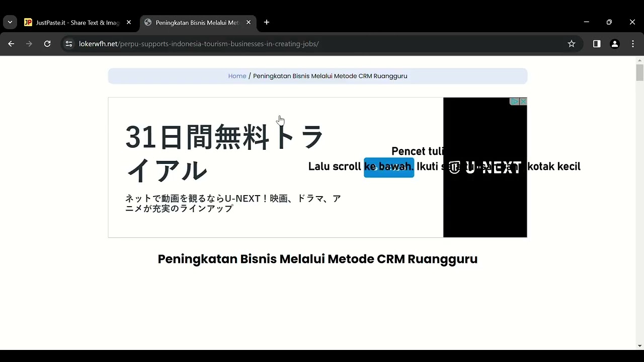644x362 pixels.
Task: Click the forward navigation arrow
Action: [29, 44]
